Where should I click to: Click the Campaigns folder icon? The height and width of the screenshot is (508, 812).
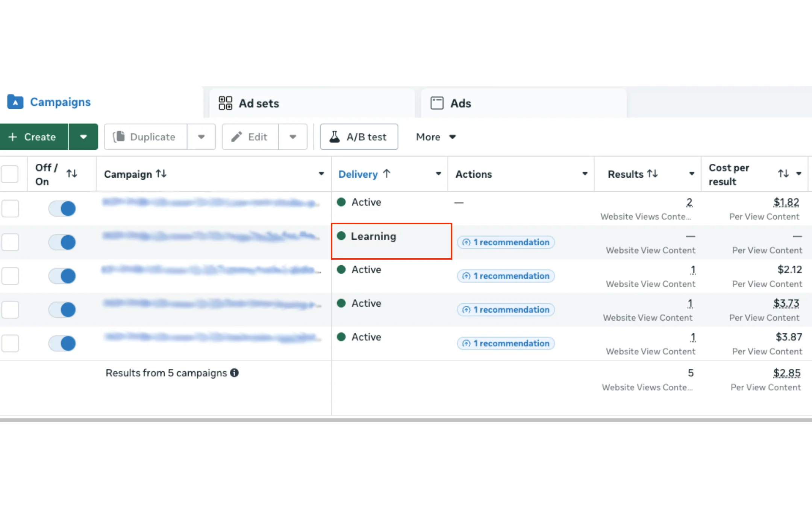point(15,102)
